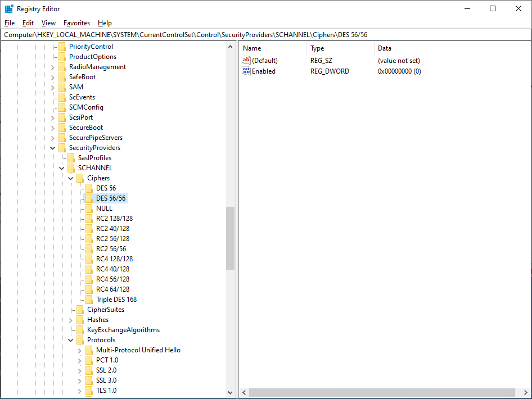
Task: Click the Registry Editor icon in title bar
Action: pos(8,8)
